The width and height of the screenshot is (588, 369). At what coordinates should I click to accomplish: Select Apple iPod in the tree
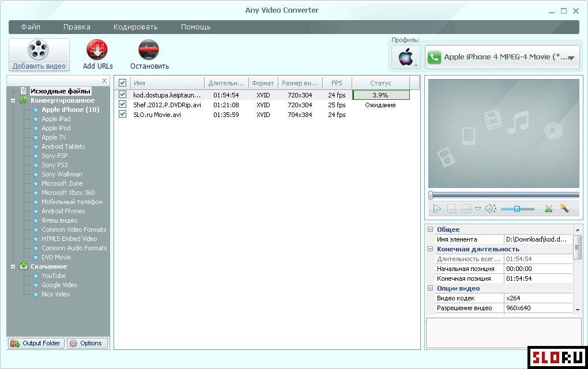pos(56,128)
